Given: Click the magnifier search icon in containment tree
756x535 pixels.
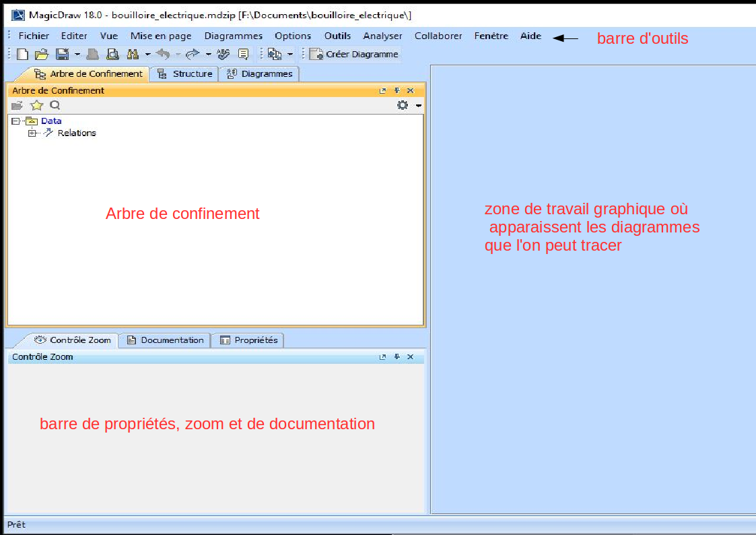Looking at the screenshot, I should [x=55, y=105].
